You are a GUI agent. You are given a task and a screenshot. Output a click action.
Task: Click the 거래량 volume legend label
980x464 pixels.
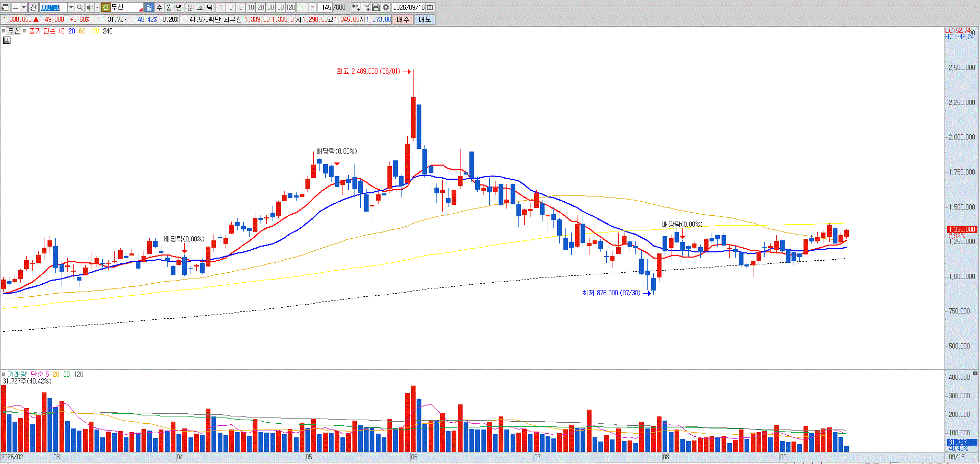pos(17,374)
